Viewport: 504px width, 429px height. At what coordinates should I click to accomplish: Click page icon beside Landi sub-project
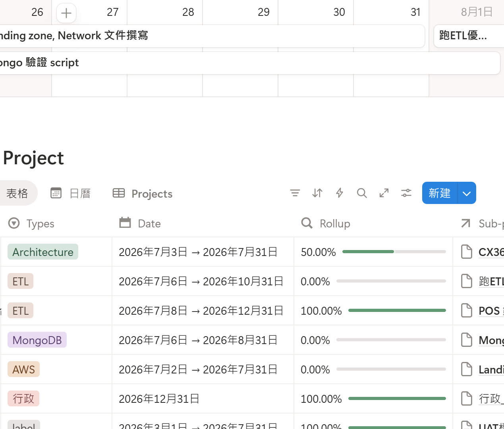pos(467,369)
